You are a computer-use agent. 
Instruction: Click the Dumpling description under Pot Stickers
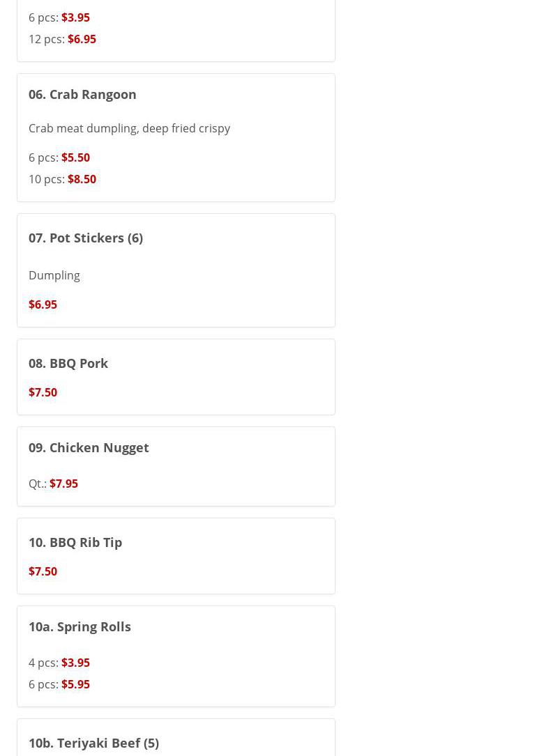click(54, 275)
